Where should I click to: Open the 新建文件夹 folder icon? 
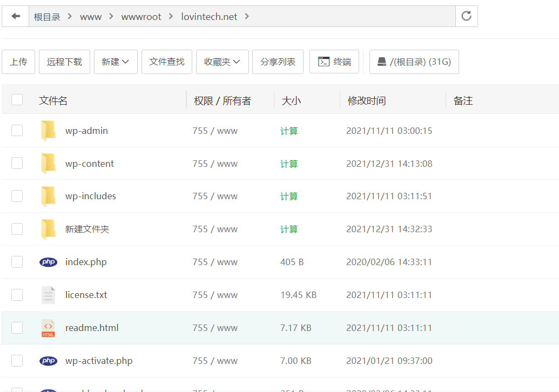point(48,229)
